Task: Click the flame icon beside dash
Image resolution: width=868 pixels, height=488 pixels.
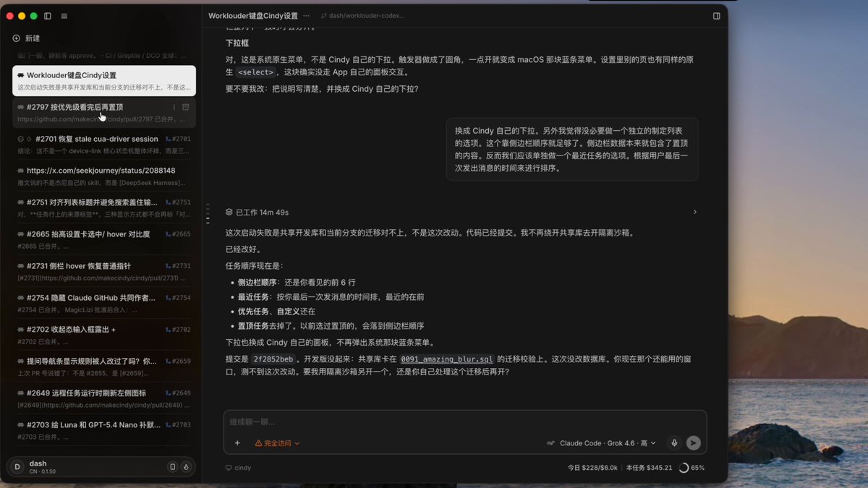Action: [x=185, y=467]
